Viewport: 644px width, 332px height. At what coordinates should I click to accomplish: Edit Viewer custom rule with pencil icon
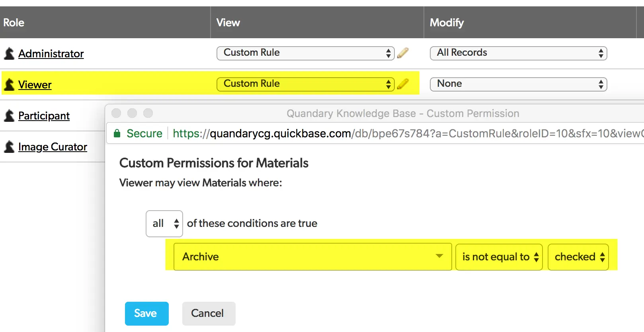point(403,84)
